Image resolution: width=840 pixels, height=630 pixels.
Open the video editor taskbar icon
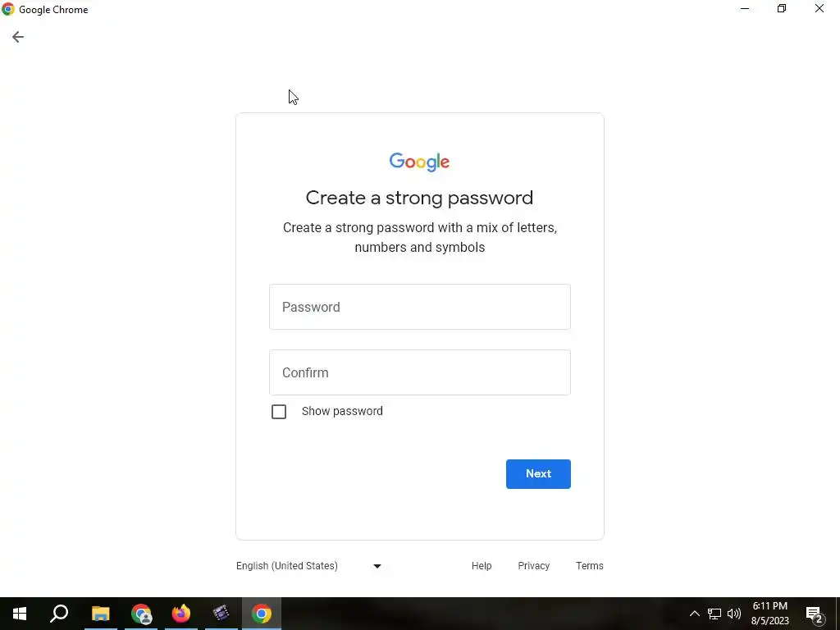pos(221,614)
